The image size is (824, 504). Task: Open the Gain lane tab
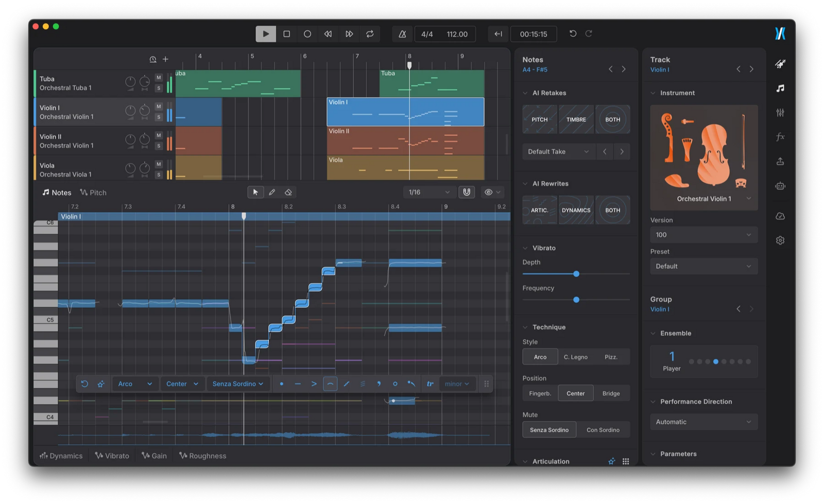point(154,456)
